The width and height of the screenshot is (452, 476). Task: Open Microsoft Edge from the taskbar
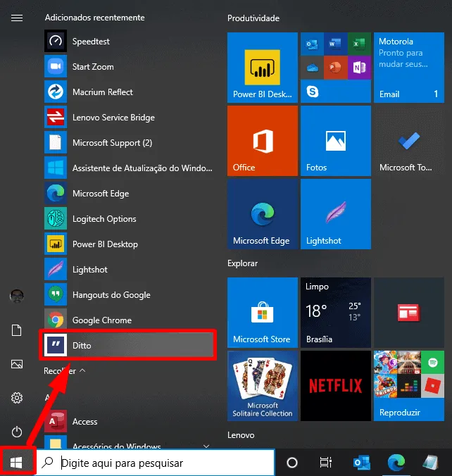tap(396, 463)
